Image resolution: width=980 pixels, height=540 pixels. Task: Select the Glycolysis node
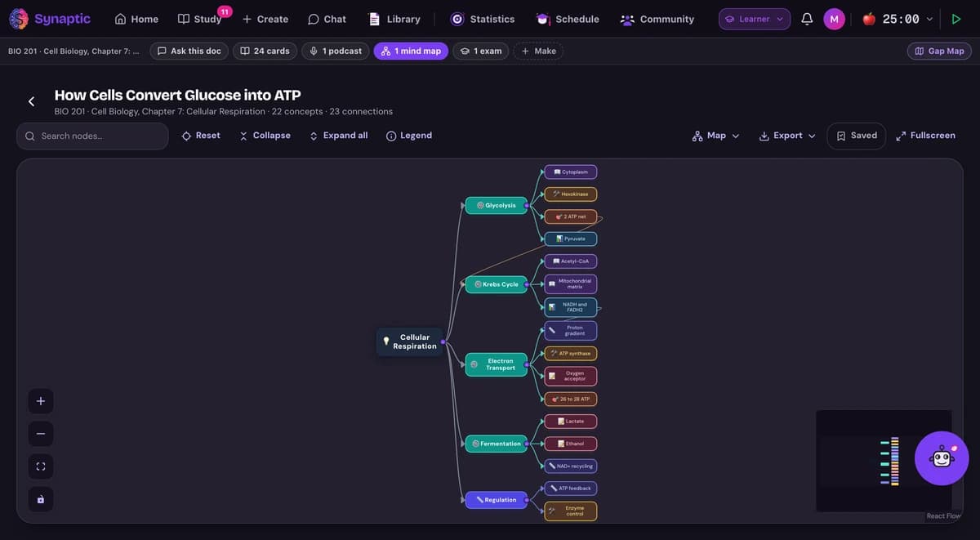(496, 205)
